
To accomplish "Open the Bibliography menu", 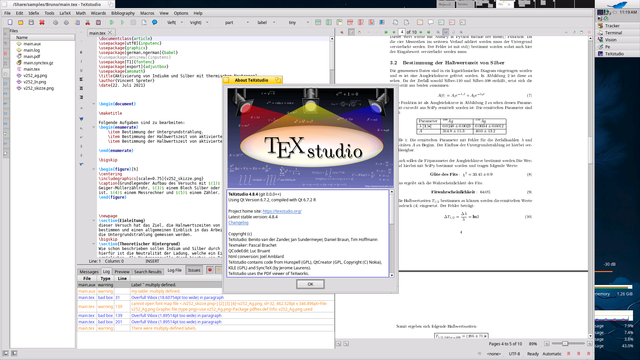I will tap(123, 13).
